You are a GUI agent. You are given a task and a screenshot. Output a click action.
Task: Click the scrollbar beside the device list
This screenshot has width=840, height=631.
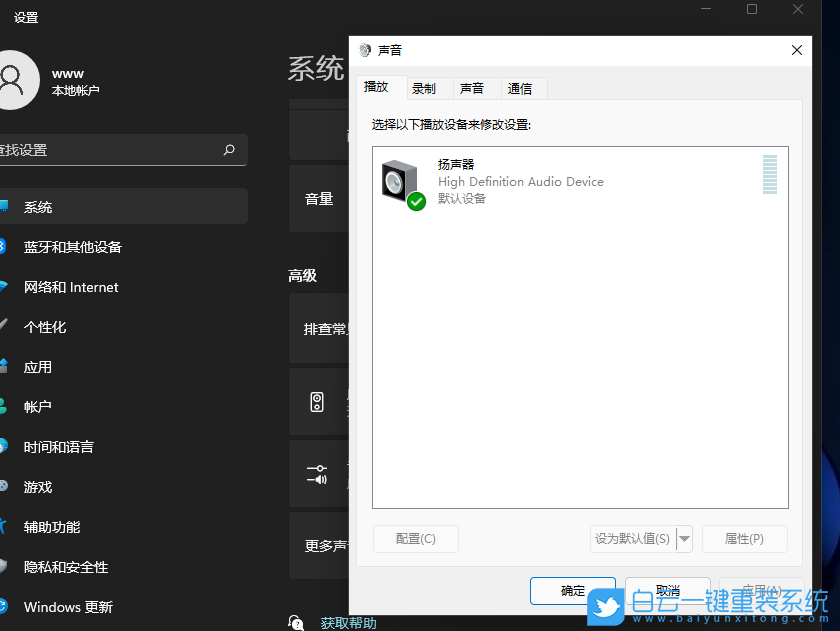coord(770,175)
